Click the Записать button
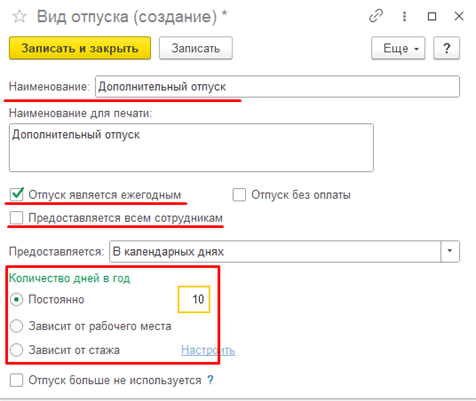 (196, 48)
